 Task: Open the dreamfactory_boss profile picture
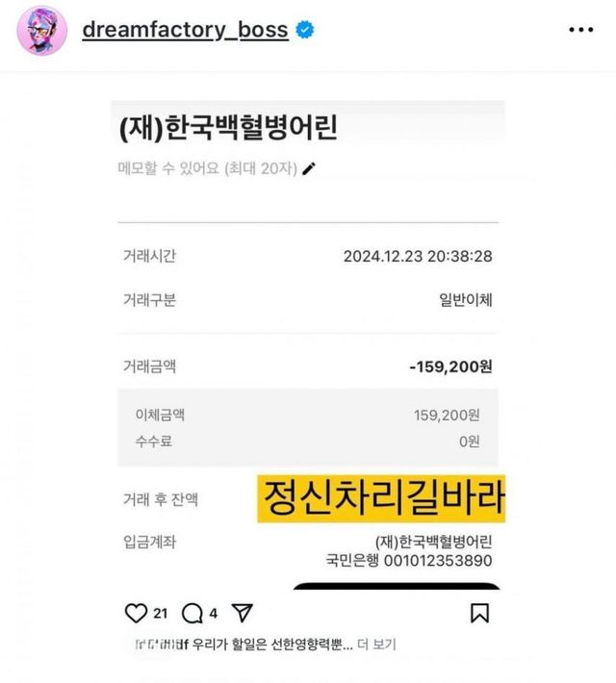pos(41,31)
